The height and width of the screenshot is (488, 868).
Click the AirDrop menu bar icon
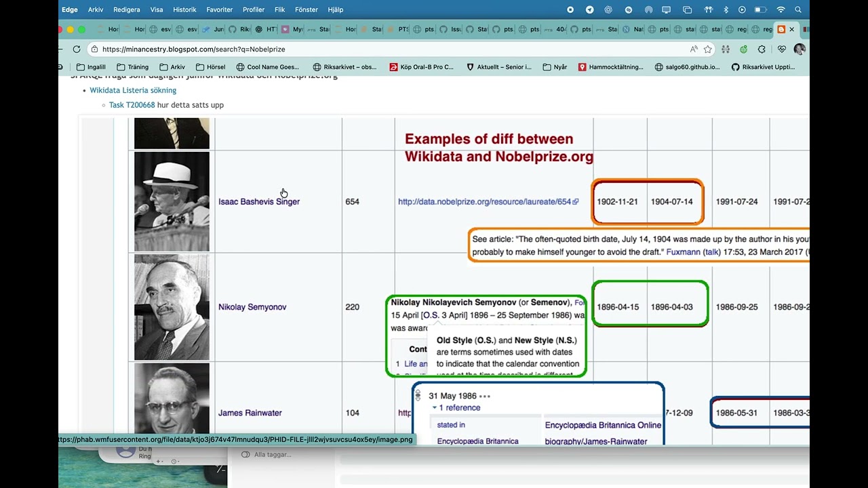pos(648,9)
